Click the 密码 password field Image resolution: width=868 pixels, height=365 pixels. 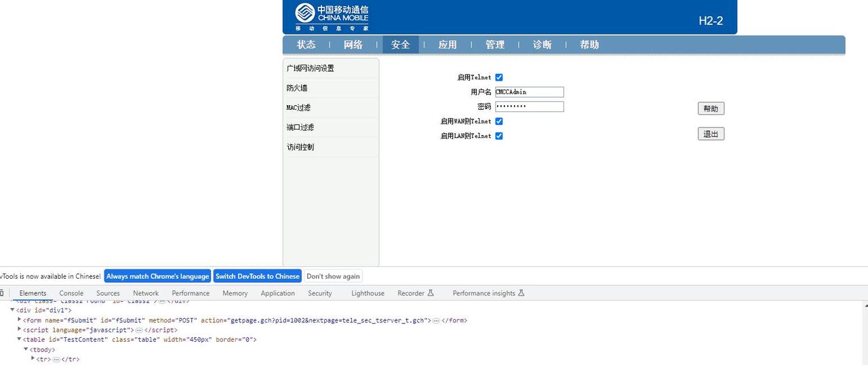(529, 107)
